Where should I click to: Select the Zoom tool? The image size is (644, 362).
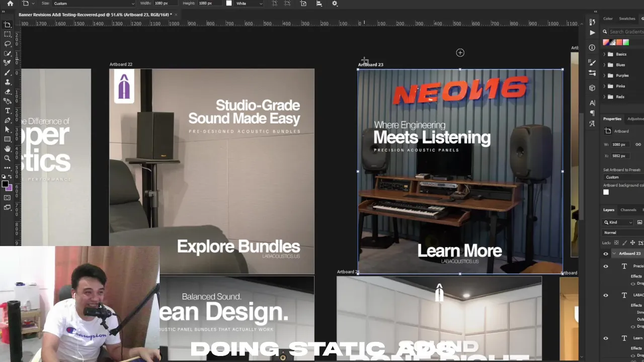coord(8,158)
